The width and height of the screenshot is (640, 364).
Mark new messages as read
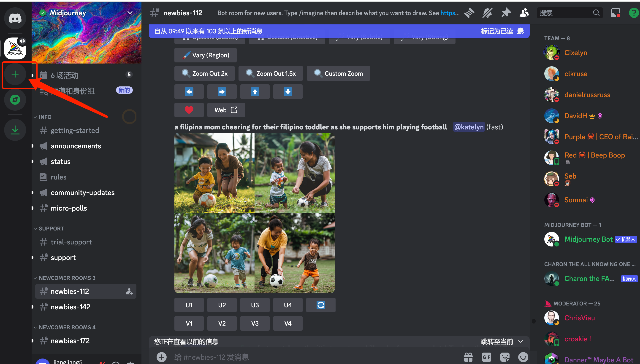tap(502, 31)
